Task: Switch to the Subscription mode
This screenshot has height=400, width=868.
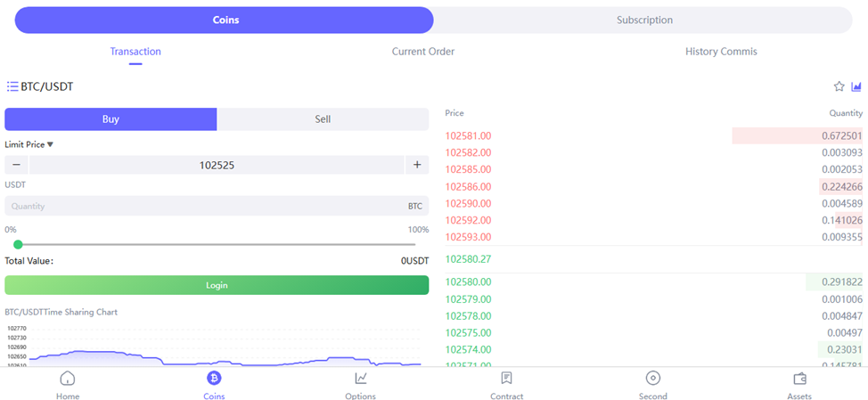Action: (x=644, y=20)
